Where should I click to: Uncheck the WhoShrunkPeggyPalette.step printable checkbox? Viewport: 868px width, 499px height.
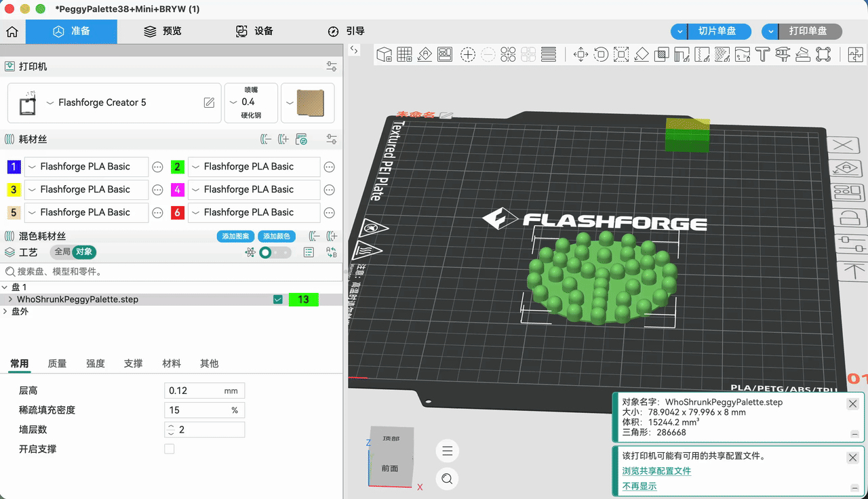point(277,299)
